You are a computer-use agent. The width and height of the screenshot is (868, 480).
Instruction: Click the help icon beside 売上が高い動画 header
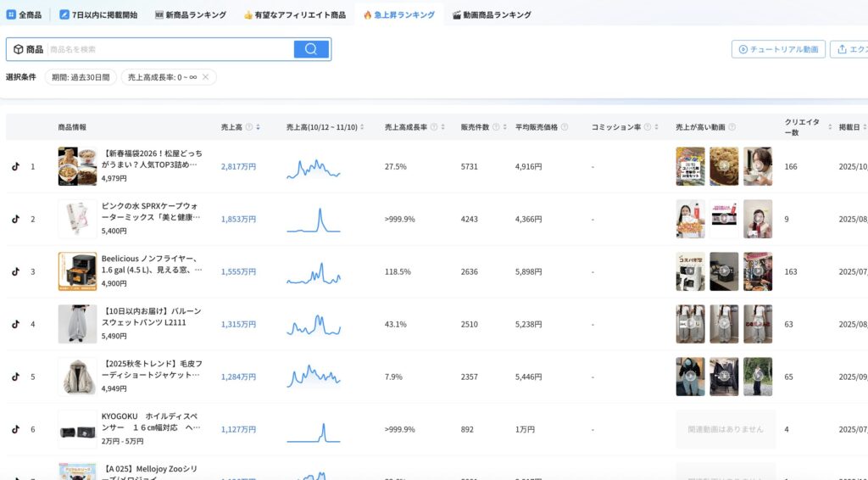[732, 127]
